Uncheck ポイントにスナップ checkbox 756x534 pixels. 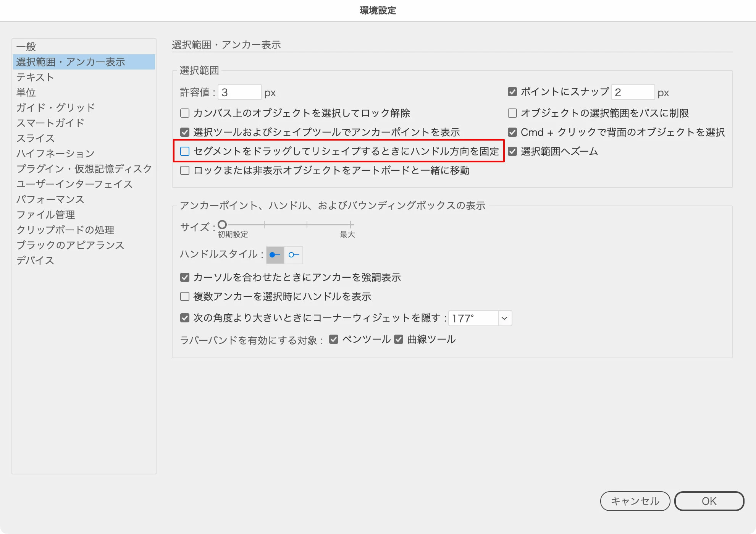(512, 92)
